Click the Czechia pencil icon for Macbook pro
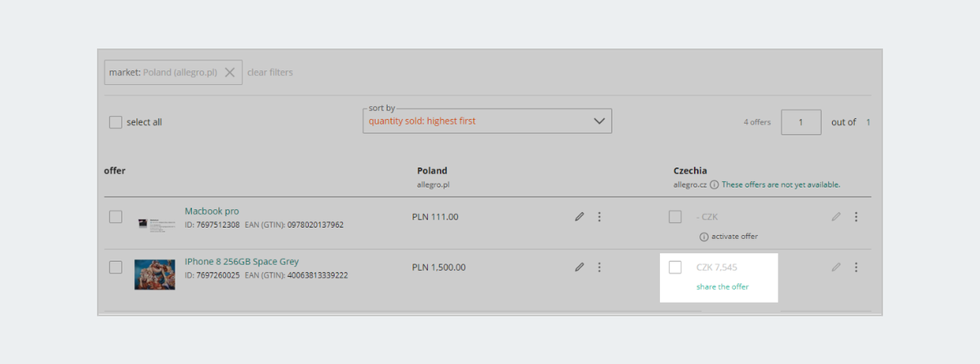Screen dimensions: 980x364 [x=836, y=217]
